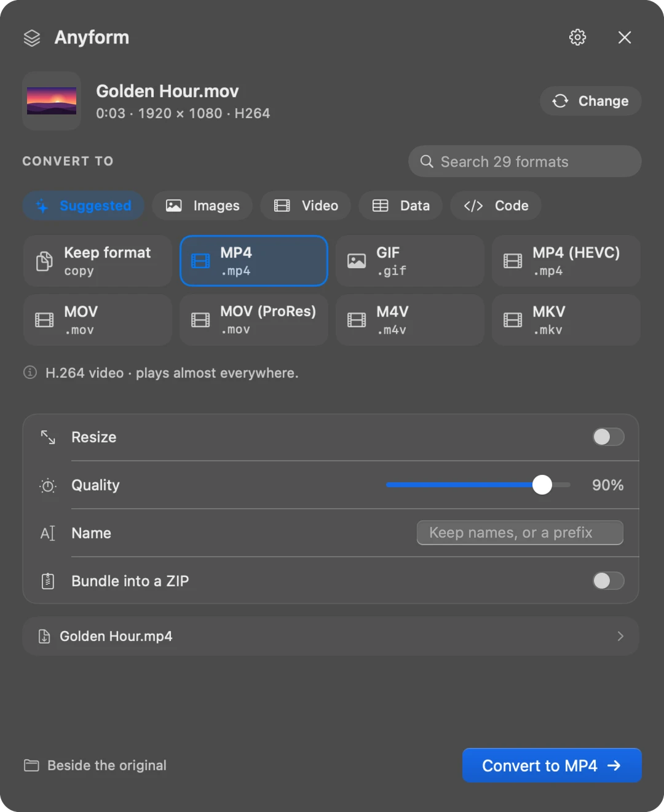This screenshot has width=664, height=812.
Task: Choose the MOV .mov format
Action: tap(98, 320)
